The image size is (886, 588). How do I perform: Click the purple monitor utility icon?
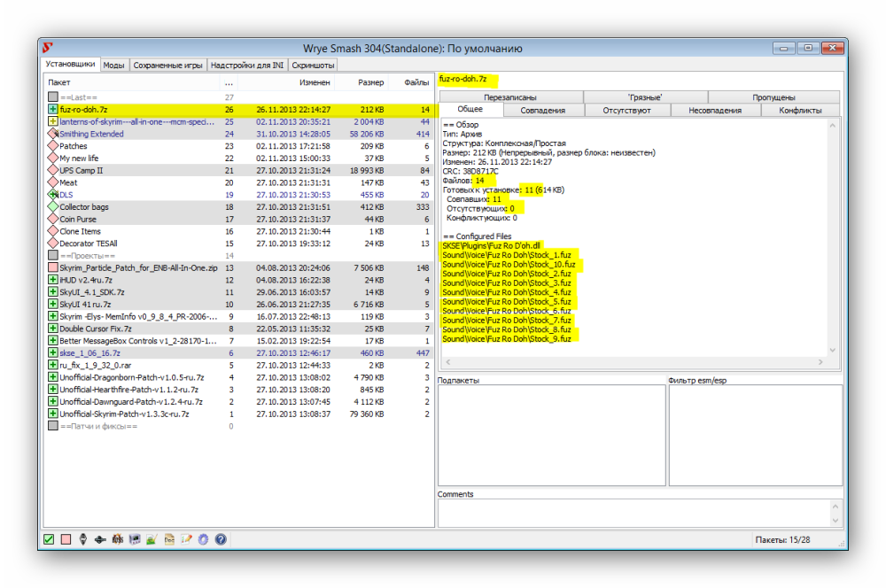point(135,539)
